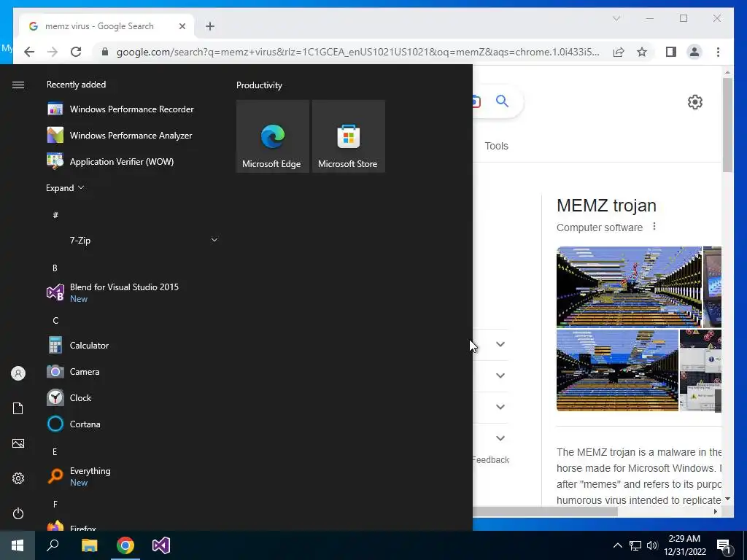Click the Power icon in Start
This screenshot has height=560, width=747.
pos(18,513)
